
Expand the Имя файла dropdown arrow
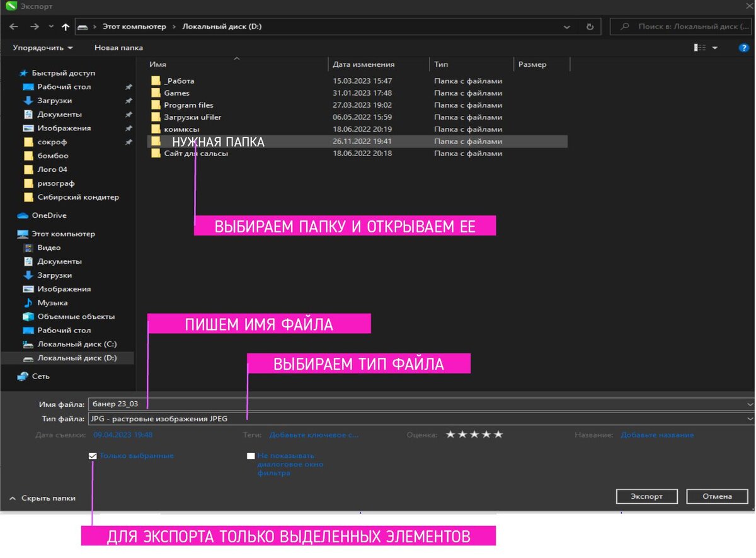point(750,404)
